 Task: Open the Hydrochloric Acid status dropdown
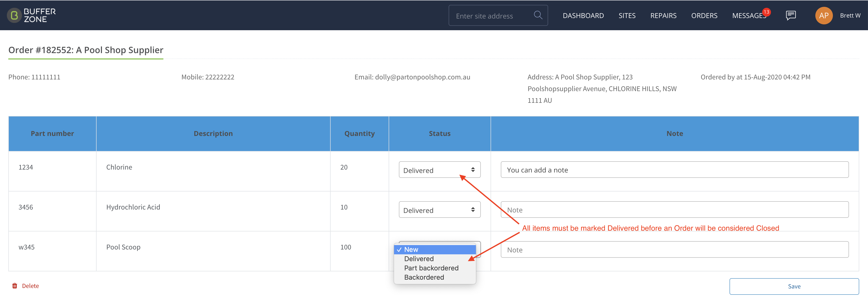(x=439, y=210)
